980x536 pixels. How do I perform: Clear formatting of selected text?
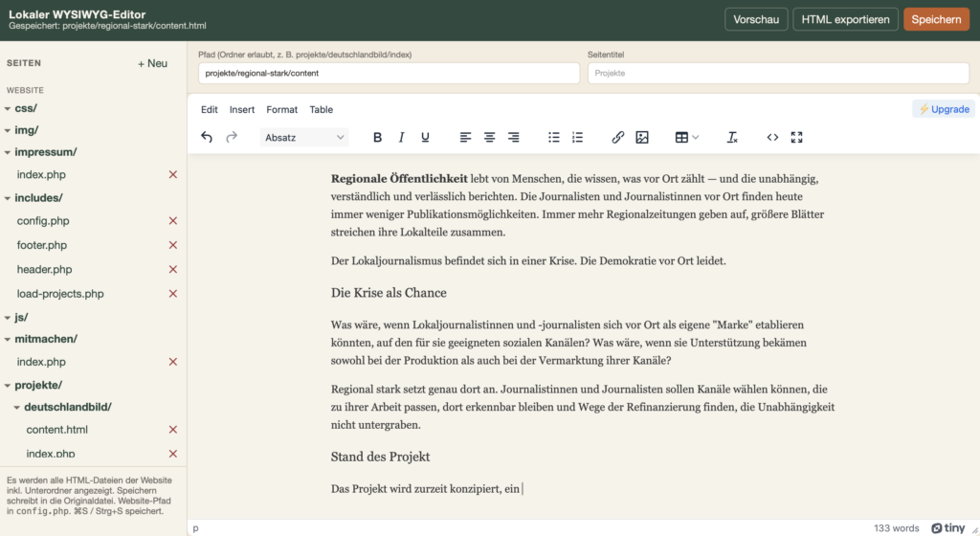click(x=732, y=138)
